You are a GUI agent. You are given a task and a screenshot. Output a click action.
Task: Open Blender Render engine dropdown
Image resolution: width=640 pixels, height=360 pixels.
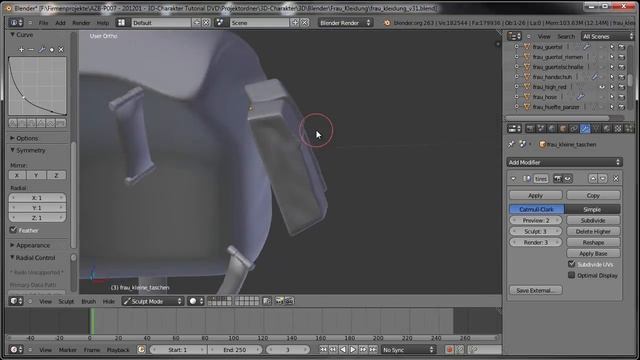click(345, 22)
